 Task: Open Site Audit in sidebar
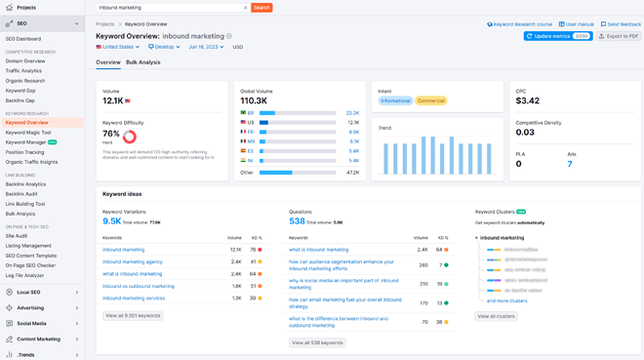(17, 236)
